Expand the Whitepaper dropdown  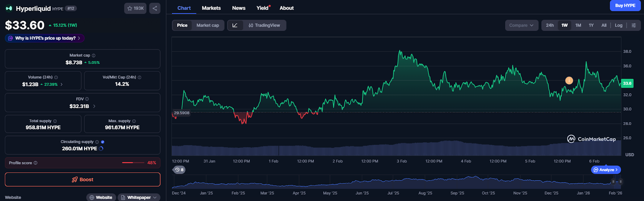(x=139, y=197)
